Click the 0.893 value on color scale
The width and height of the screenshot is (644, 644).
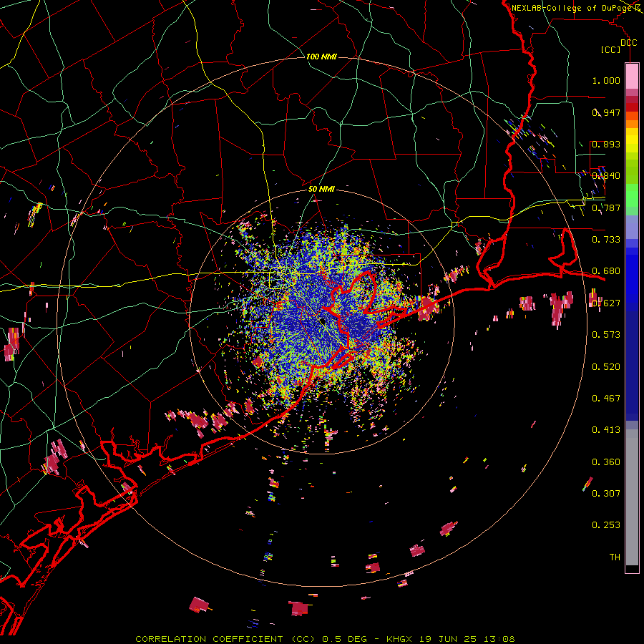pos(606,144)
